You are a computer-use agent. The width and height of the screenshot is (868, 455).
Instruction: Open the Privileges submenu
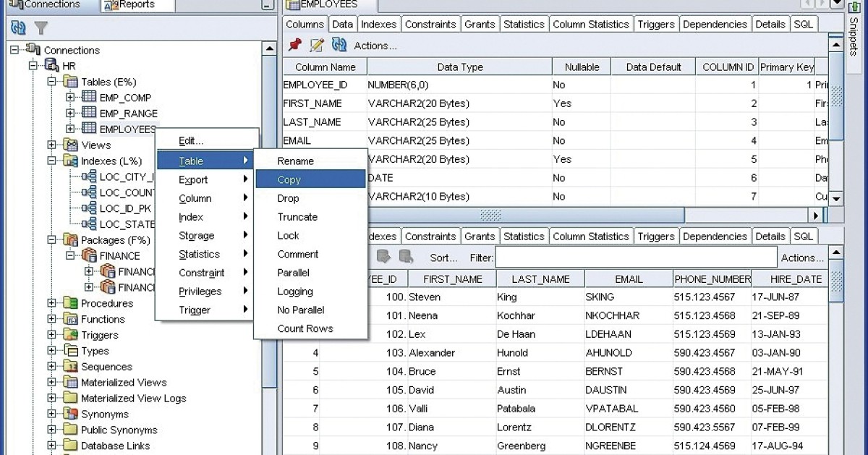point(206,291)
